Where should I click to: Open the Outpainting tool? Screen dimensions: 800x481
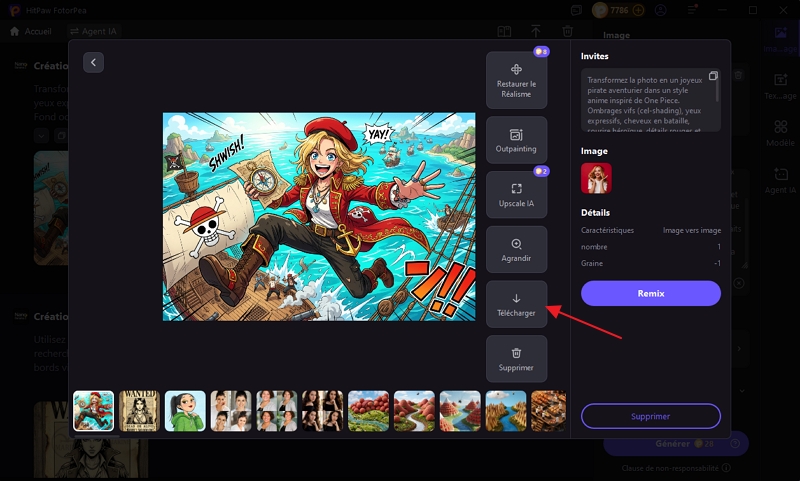coord(516,140)
